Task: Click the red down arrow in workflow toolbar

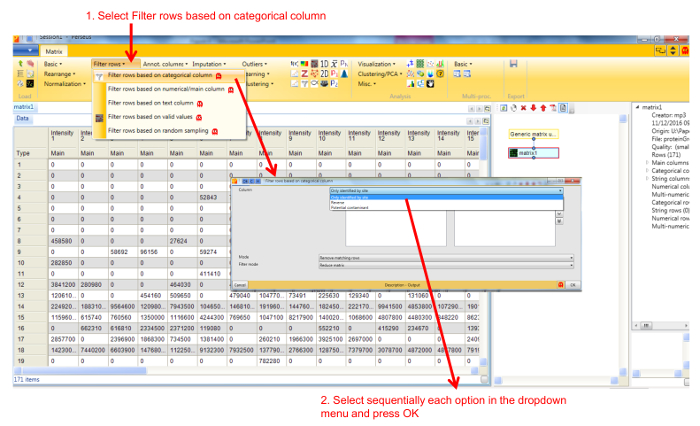Action: 532,107
